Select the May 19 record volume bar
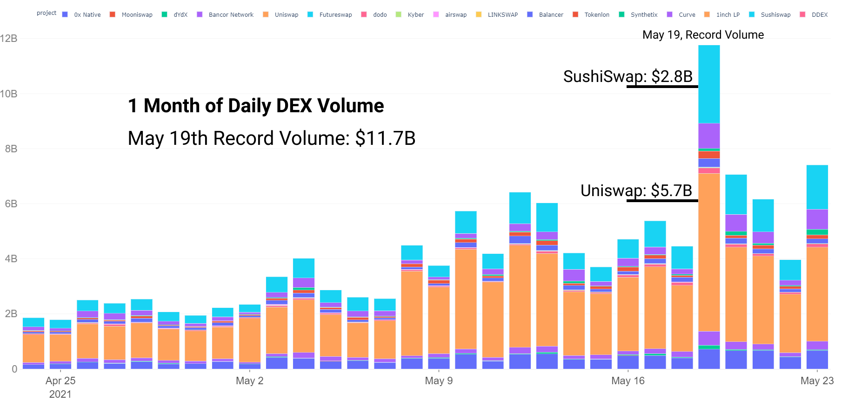 [x=709, y=207]
